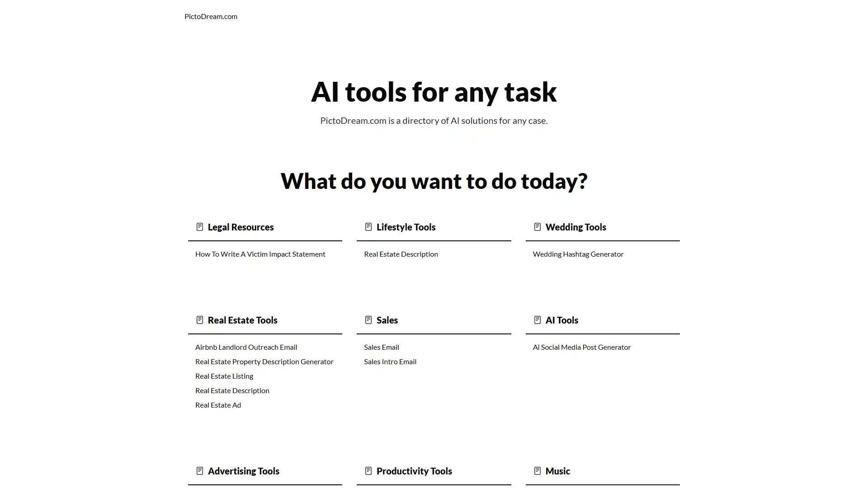Click the Advertising Tools section icon
Screen dimensions: 868x488
(x=199, y=470)
